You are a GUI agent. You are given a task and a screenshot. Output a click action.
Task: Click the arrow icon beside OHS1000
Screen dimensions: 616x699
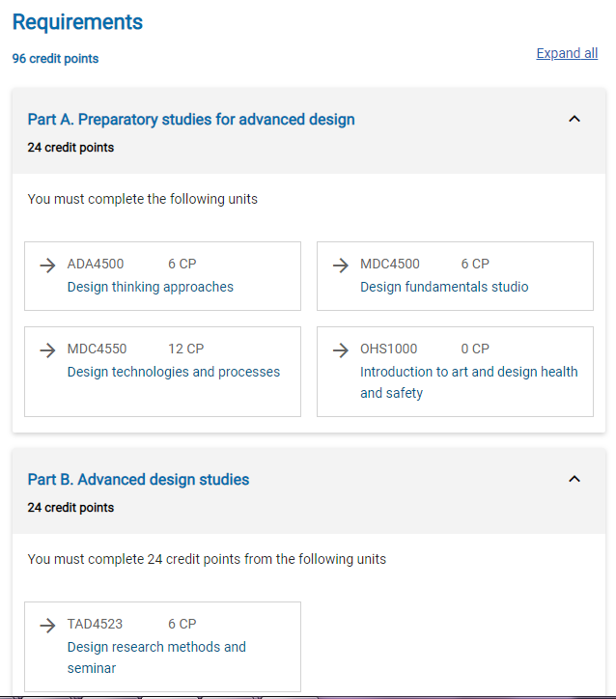click(340, 350)
